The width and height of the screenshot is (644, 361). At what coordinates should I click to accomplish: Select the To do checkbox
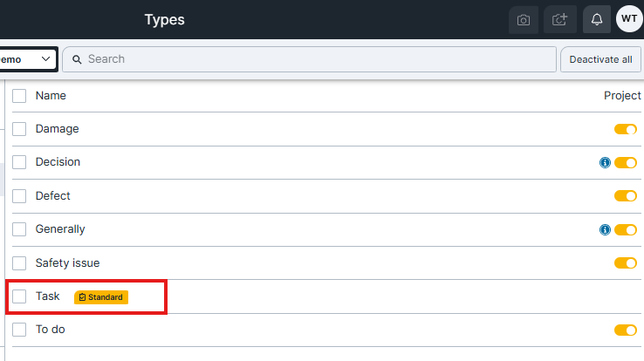[x=19, y=330]
